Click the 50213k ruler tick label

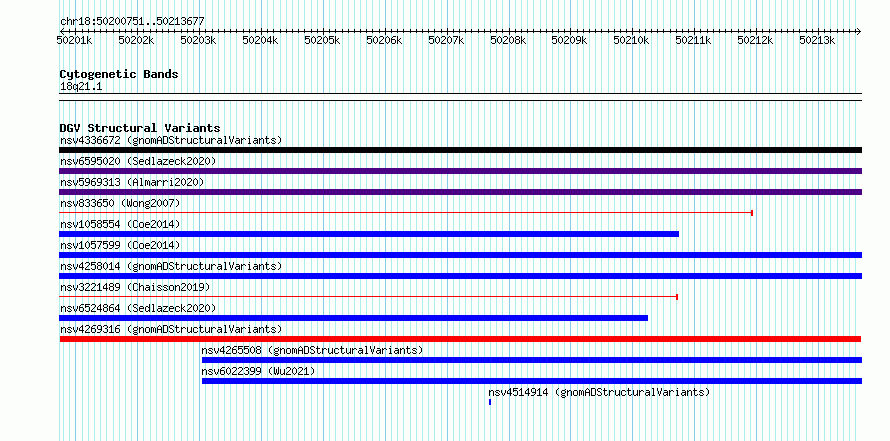coord(817,40)
